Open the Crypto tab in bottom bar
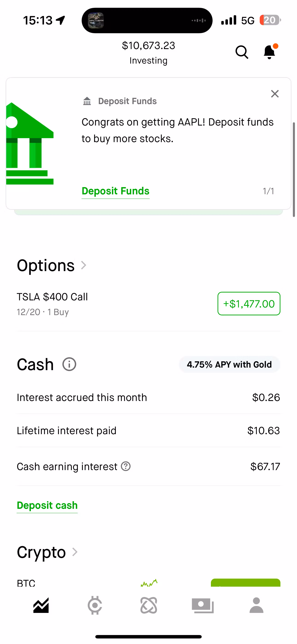Screen dimensions: 297x644 (149, 606)
